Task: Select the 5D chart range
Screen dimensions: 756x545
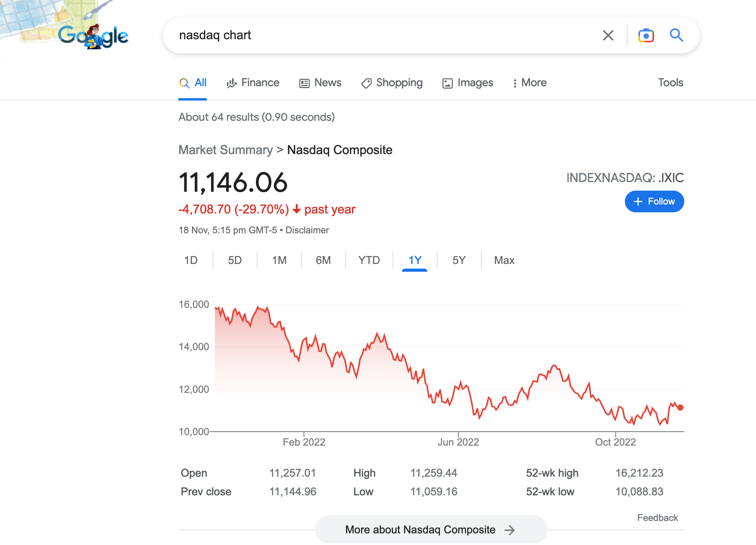Action: point(235,260)
